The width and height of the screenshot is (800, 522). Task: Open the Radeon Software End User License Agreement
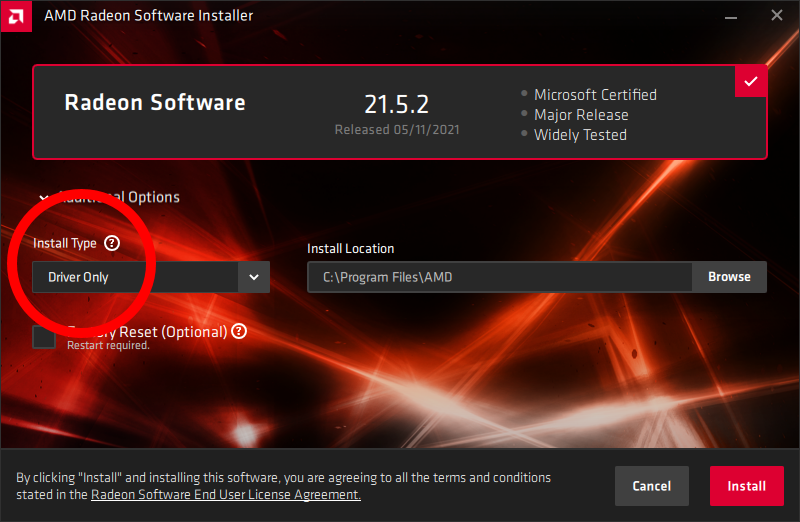(x=225, y=494)
